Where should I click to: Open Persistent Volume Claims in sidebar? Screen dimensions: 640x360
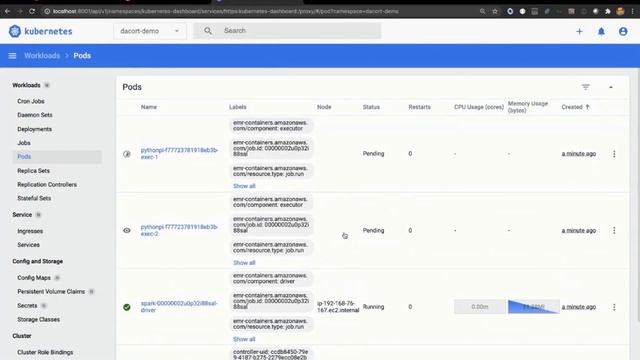[x=51, y=291]
